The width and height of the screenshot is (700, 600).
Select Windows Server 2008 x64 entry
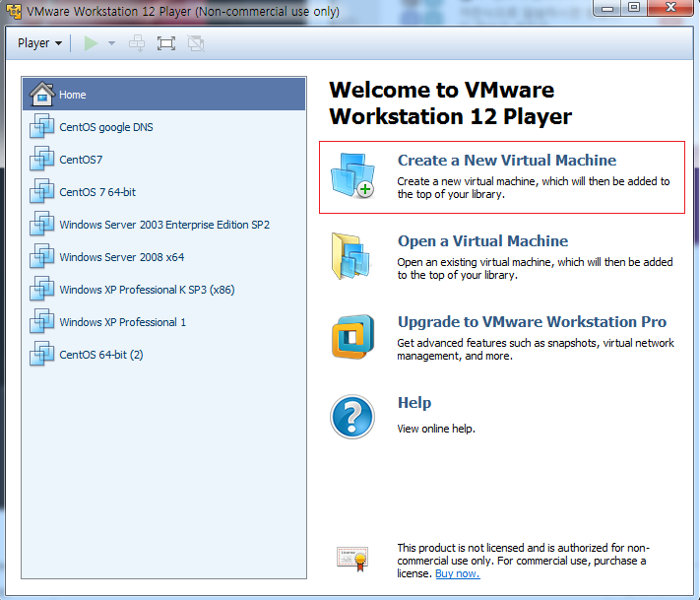tap(163, 257)
